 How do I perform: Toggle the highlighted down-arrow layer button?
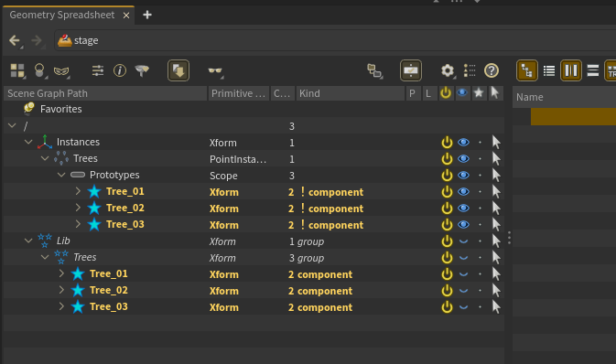(x=178, y=70)
